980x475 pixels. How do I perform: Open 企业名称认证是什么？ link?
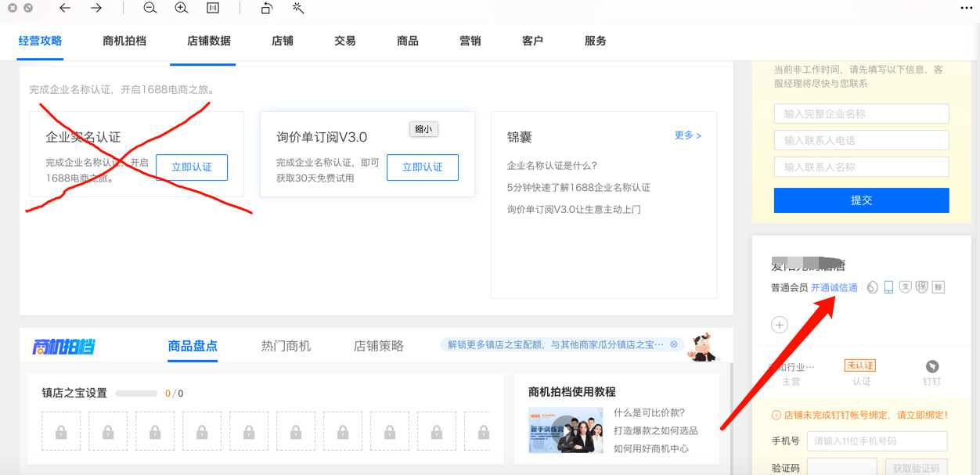553,166
